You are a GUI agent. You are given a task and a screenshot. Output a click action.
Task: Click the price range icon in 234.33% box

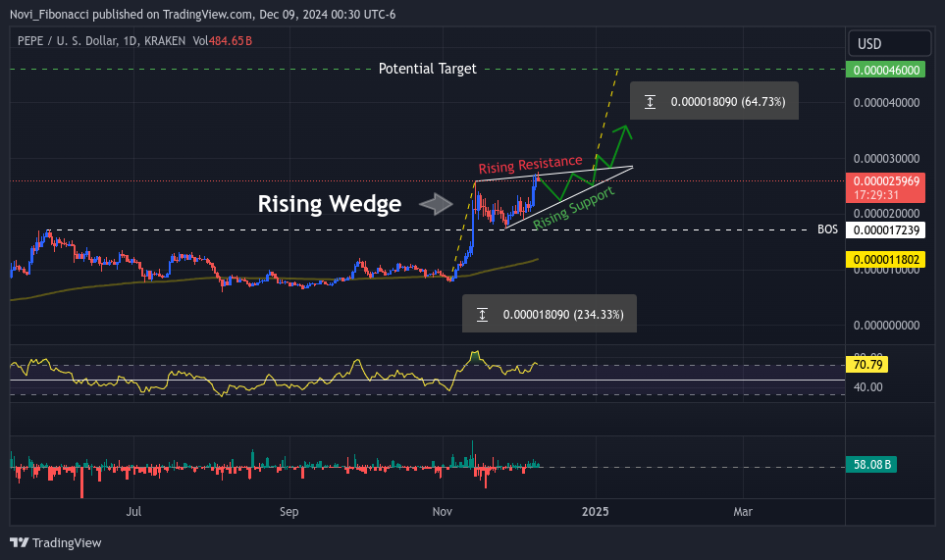(x=482, y=314)
